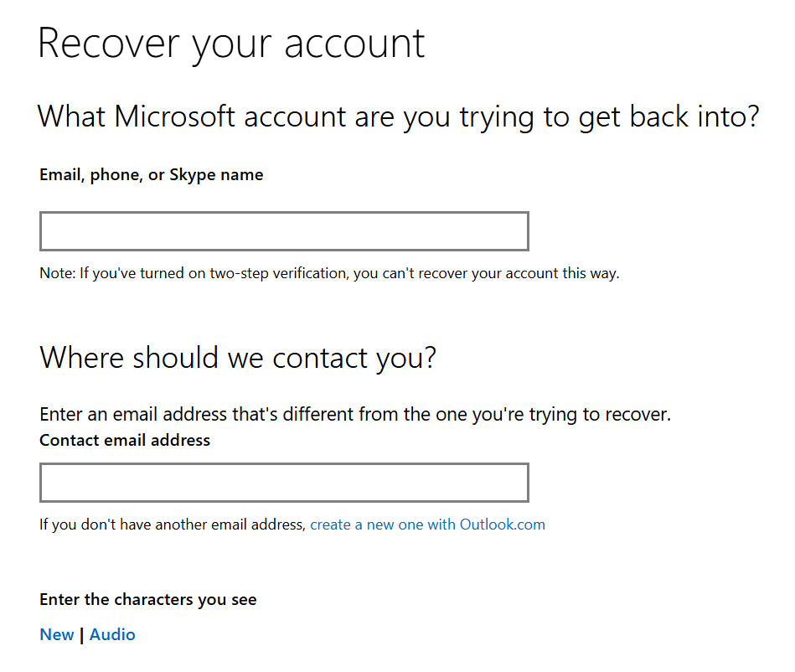Image resolution: width=795 pixels, height=672 pixels.
Task: Focus the Contact email address text field
Action: click(x=284, y=483)
